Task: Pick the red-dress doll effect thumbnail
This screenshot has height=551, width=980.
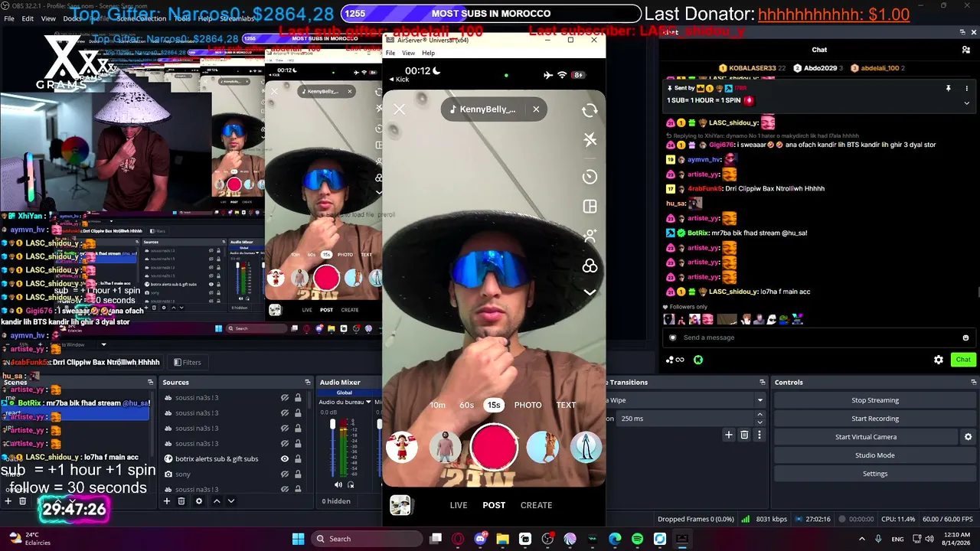Action: 401,447
